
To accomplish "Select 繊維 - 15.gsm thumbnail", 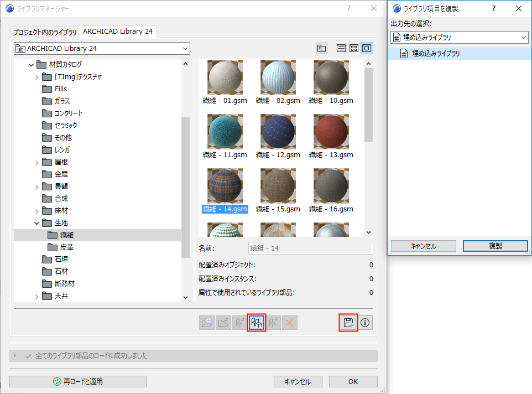I will pos(278,186).
